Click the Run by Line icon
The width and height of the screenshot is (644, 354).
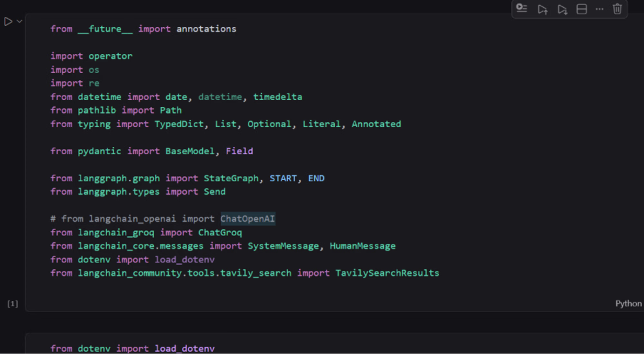[522, 8]
